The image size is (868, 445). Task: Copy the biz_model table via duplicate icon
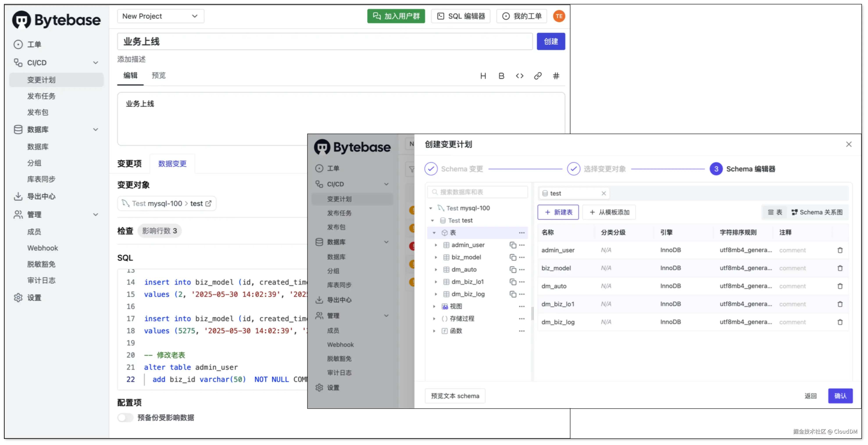point(513,258)
